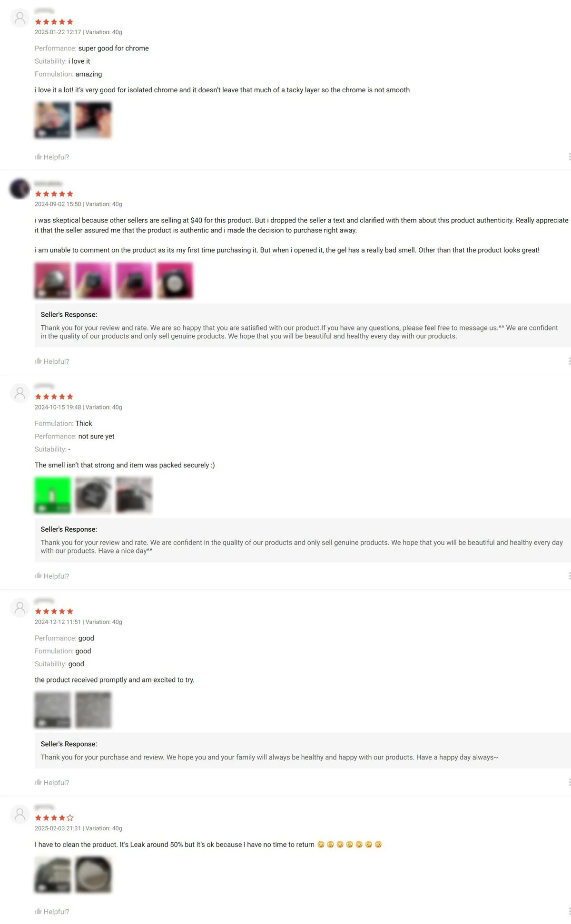Open the second photo in the chrome review
The height and width of the screenshot is (924, 571).
(x=93, y=120)
